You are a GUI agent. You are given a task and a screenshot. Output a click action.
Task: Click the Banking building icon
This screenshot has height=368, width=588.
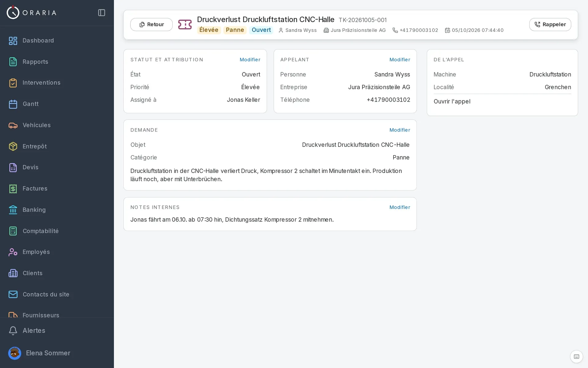coord(13,210)
